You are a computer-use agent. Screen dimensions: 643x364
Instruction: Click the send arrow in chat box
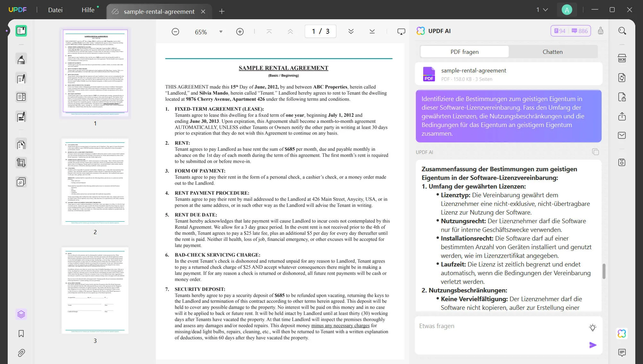pos(593,345)
